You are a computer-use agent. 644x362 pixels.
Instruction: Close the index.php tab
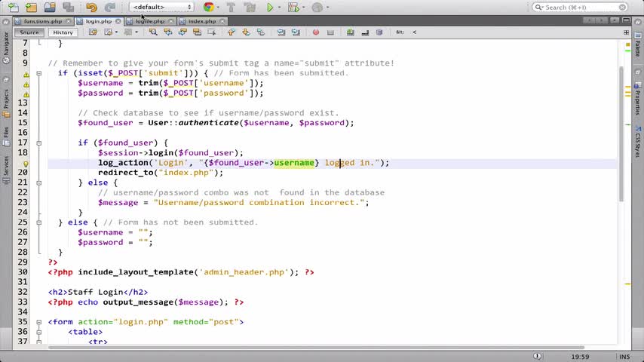pyautogui.click(x=222, y=21)
